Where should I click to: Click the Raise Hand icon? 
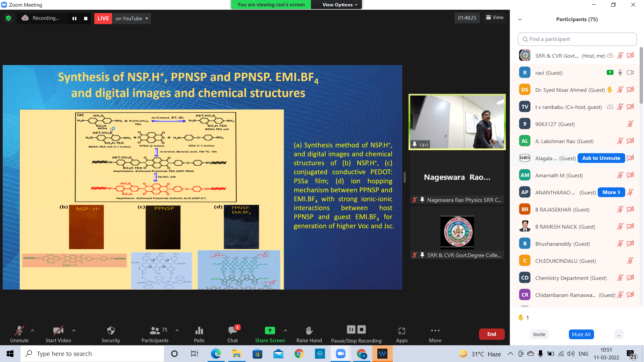click(x=309, y=331)
